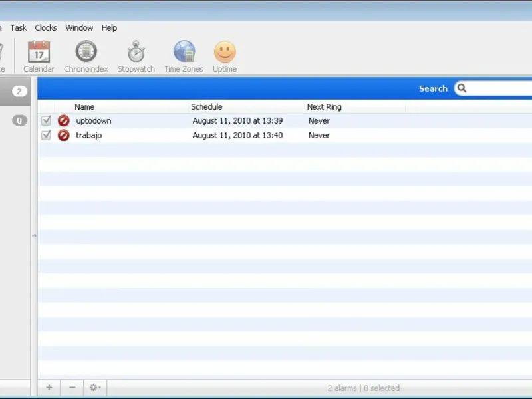This screenshot has width=532, height=399.
Task: Uncheck the trabajo alarm checkbox
Action: point(46,135)
